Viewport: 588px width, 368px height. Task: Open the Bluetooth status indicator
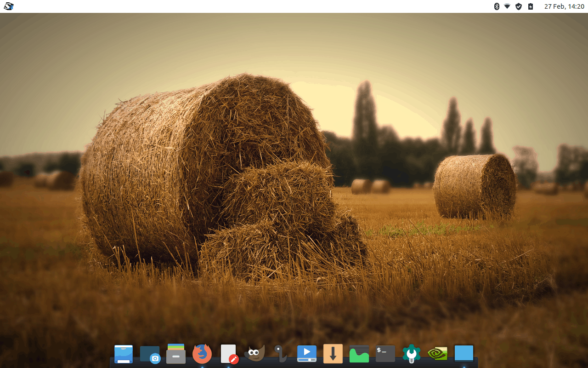tap(497, 6)
